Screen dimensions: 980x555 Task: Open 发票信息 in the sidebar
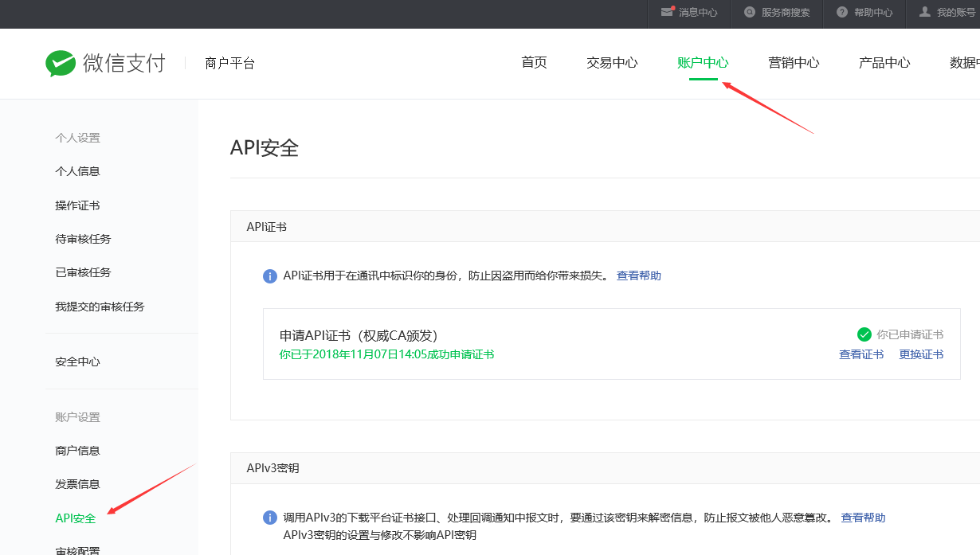pyautogui.click(x=77, y=484)
